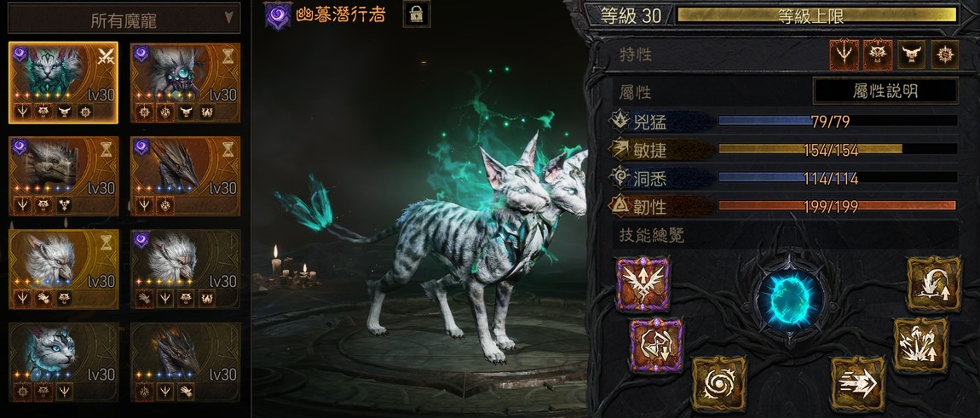The width and height of the screenshot is (980, 418).
Task: Select the golden curved-arrow skill icon at top right
Action: pyautogui.click(x=934, y=283)
